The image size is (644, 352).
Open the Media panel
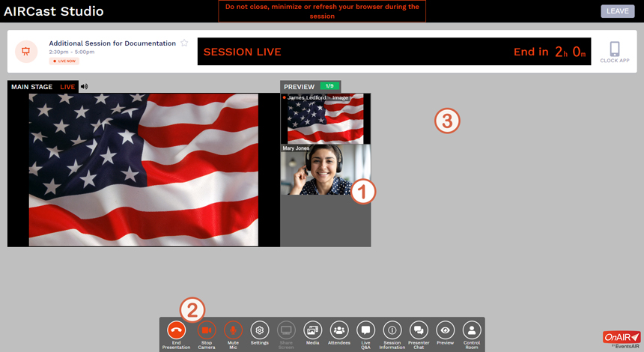click(312, 330)
